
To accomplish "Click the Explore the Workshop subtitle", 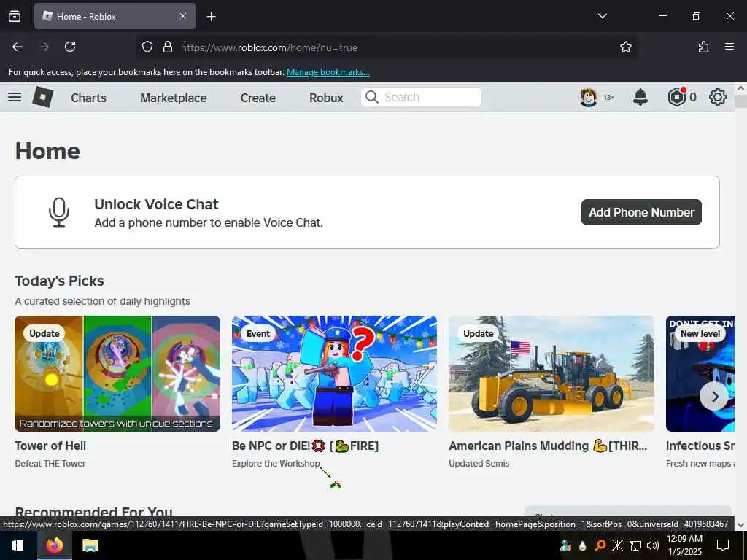I will [276, 463].
